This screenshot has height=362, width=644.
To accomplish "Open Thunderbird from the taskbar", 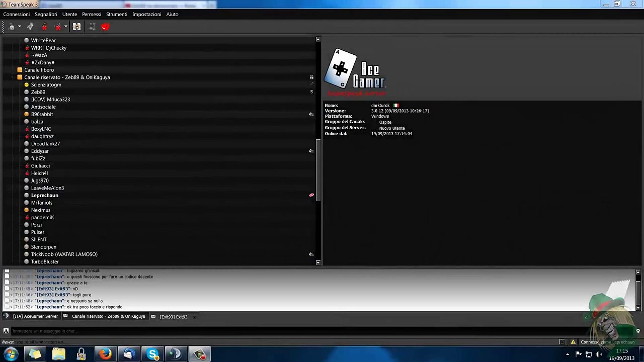I will coord(129,354).
